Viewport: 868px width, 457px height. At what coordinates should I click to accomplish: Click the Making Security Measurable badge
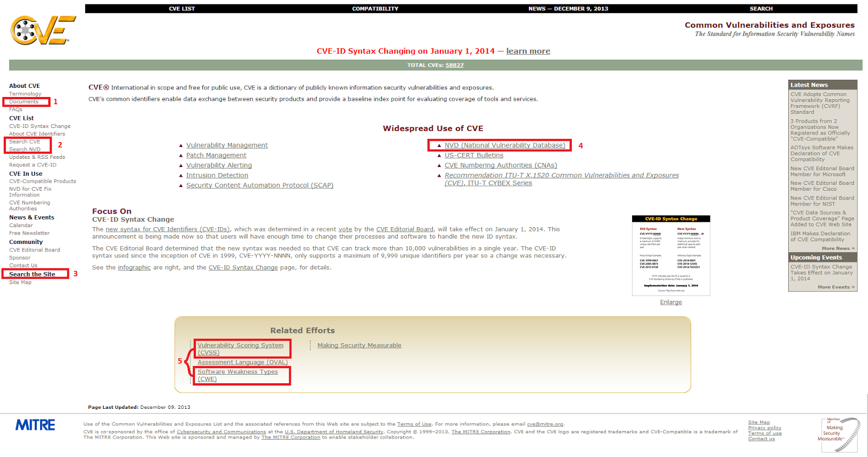point(839,434)
